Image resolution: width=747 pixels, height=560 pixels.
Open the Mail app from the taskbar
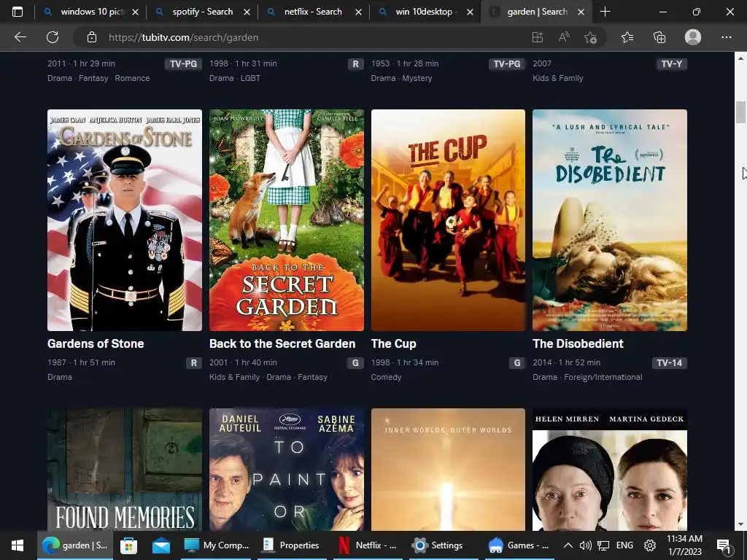[161, 545]
